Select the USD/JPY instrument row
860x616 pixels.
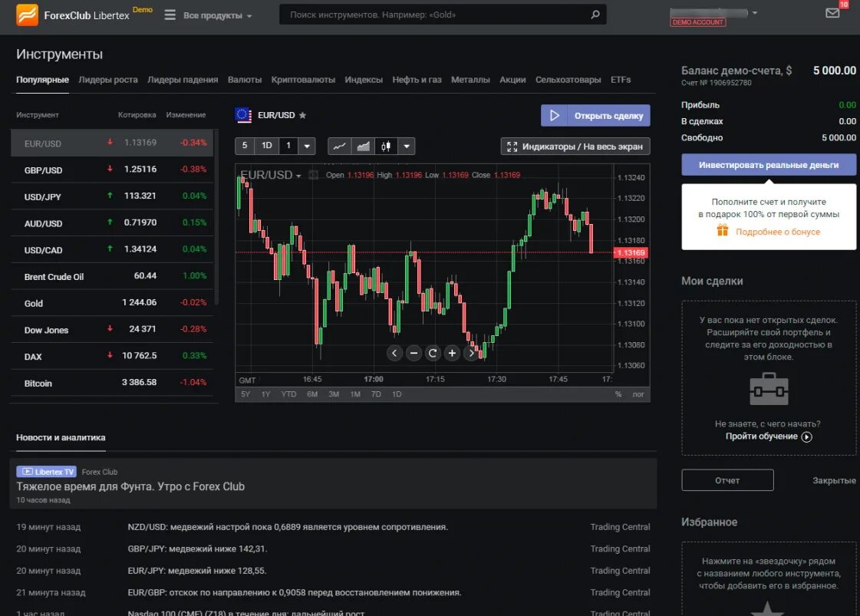(112, 196)
